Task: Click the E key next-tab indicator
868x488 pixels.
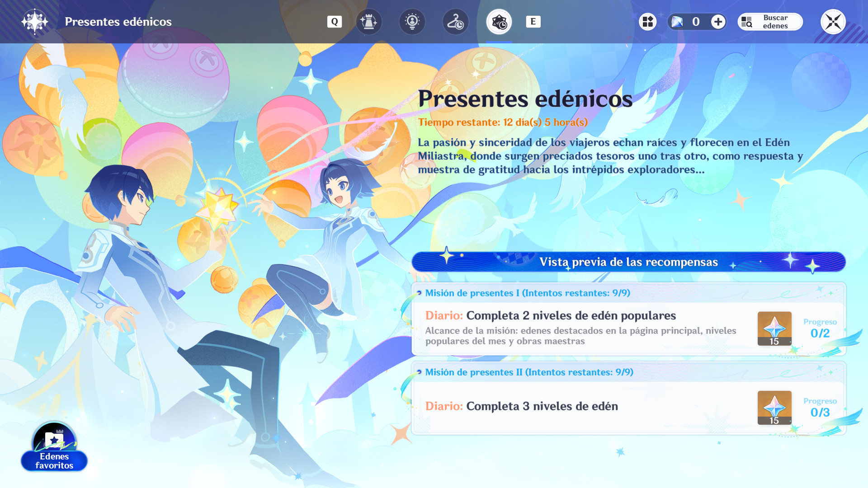Action: coord(533,22)
